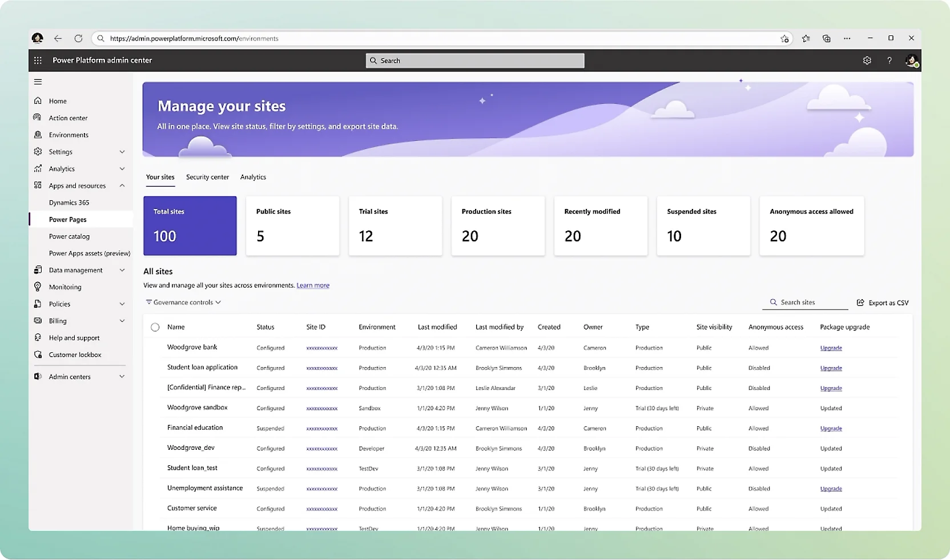The image size is (950, 560).
Task: Select the Production sites card
Action: (x=498, y=225)
